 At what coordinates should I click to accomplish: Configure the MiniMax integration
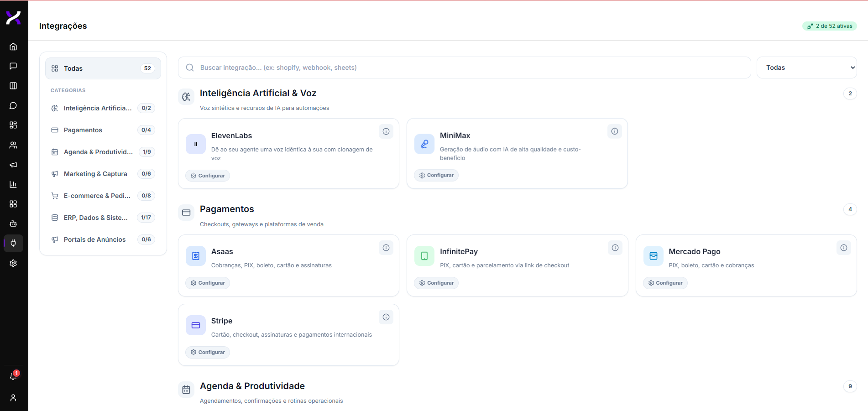(x=436, y=175)
